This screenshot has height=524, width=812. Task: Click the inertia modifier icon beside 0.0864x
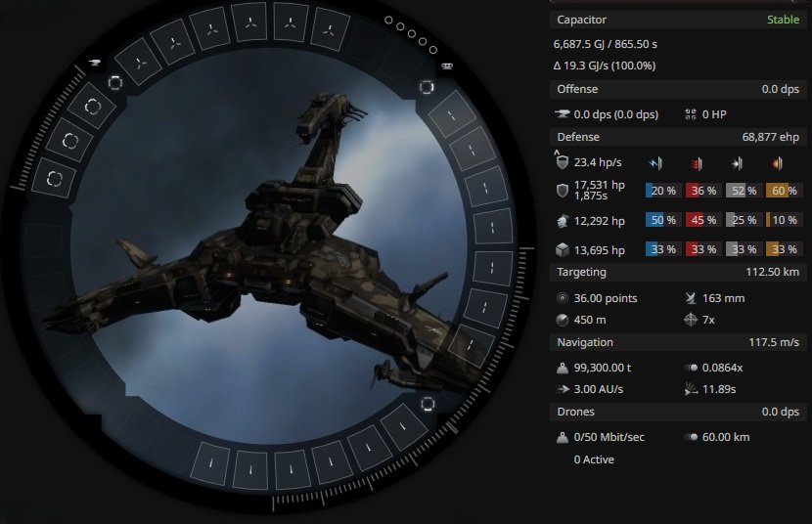click(692, 368)
